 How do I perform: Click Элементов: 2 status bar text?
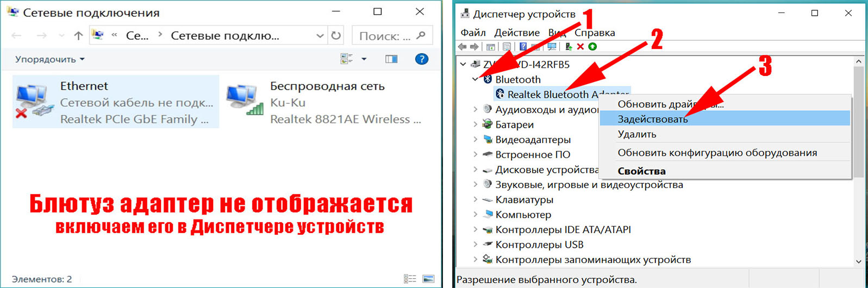pos(42,279)
